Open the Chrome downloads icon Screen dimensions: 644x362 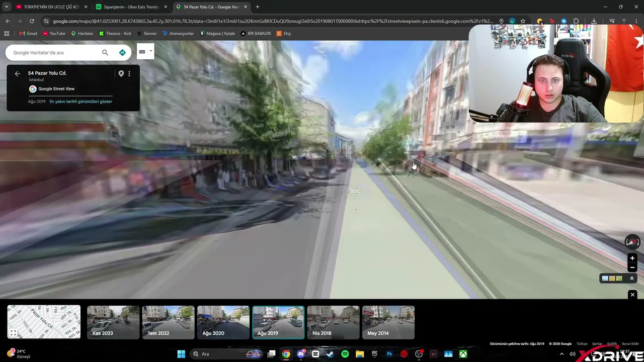[594, 21]
